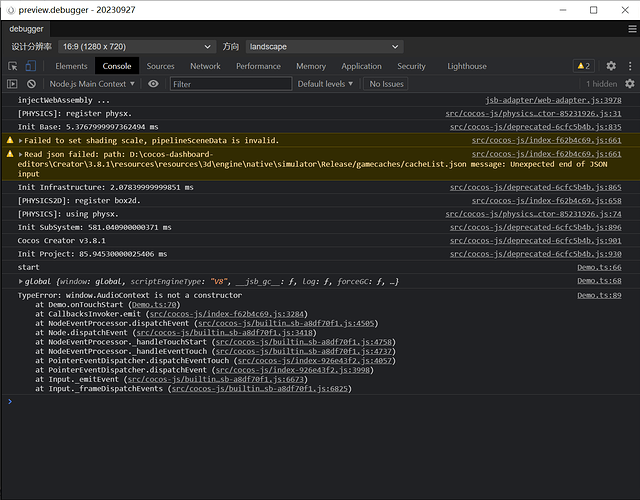640x500 pixels.
Task: Open Demo.ts:68 source link
Action: click(599, 281)
